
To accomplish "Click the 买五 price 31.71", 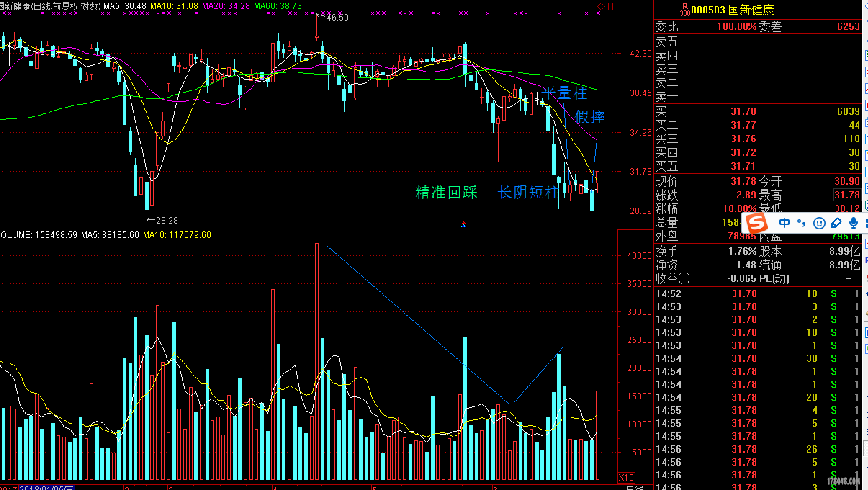I will tap(743, 166).
